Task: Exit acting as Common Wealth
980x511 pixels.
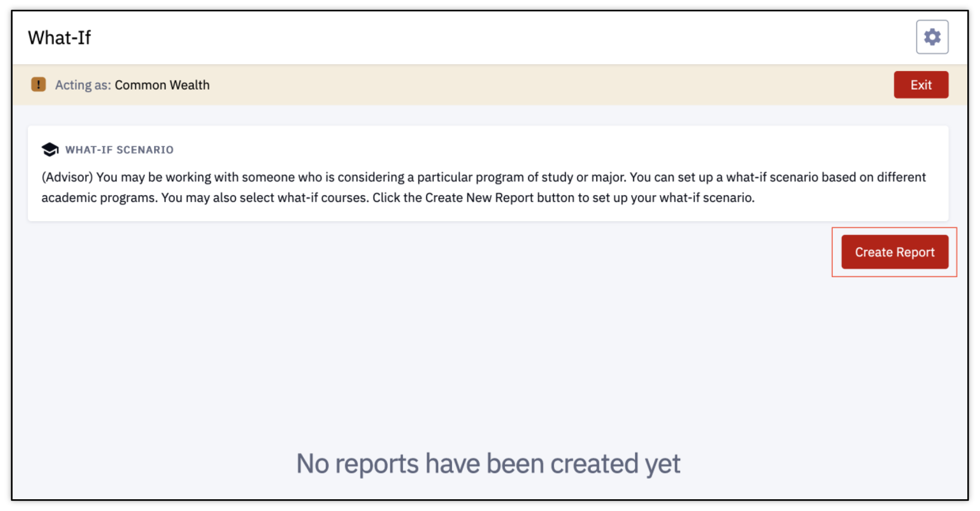Action: click(x=920, y=85)
